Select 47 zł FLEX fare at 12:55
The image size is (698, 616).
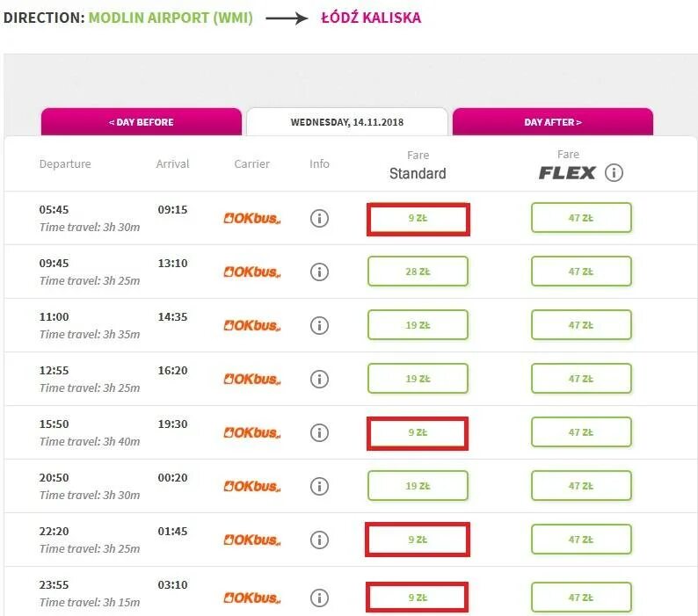(x=581, y=379)
